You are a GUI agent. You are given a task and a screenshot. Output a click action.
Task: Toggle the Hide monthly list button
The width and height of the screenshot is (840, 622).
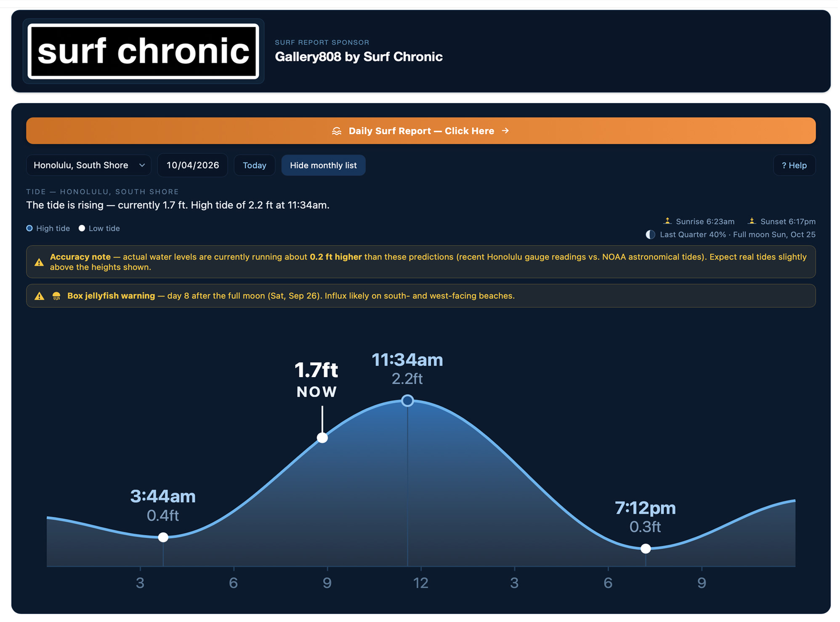323,165
